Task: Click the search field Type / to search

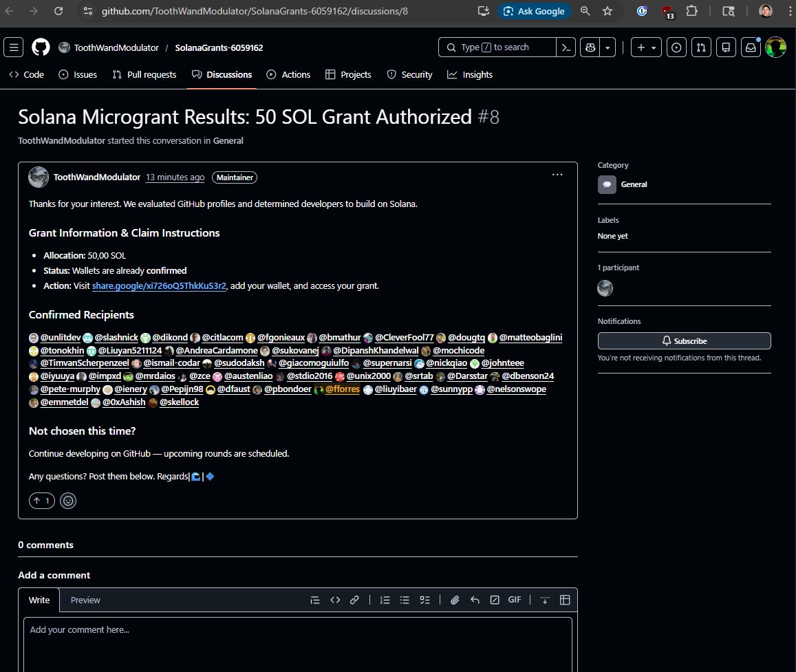Action: 497,47
